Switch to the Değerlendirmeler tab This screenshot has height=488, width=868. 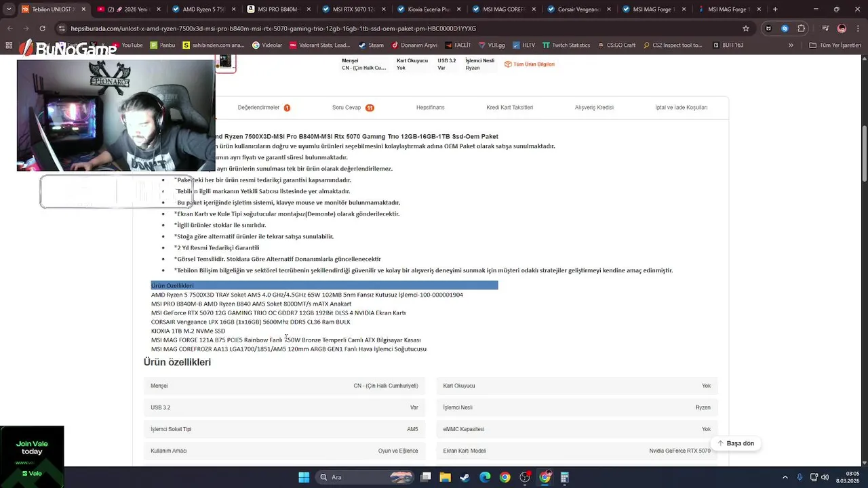264,108
